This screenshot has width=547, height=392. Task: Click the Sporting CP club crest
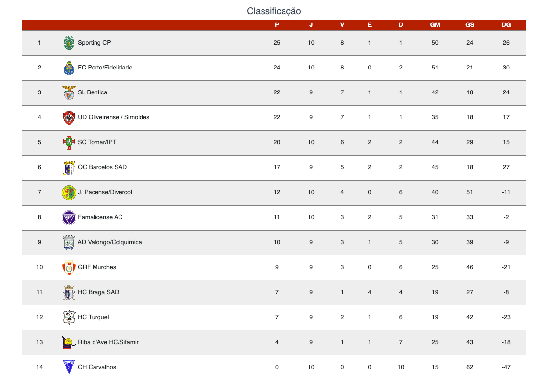tap(69, 43)
